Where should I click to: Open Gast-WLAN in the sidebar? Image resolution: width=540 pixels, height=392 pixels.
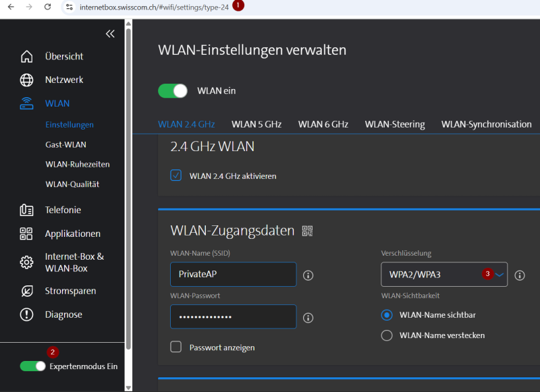click(x=65, y=144)
